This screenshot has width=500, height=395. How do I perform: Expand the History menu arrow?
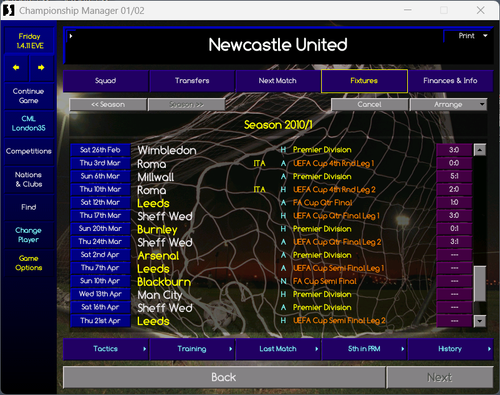489,349
